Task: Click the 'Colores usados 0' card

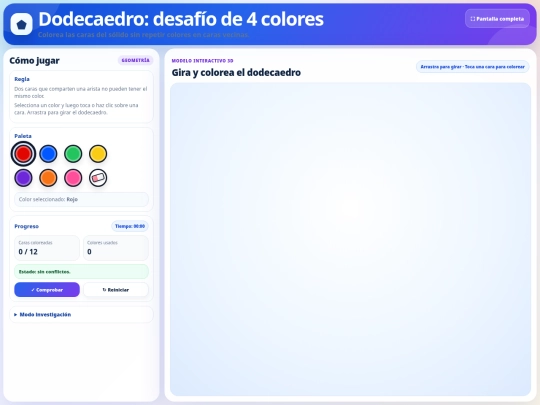Action: tap(116, 248)
